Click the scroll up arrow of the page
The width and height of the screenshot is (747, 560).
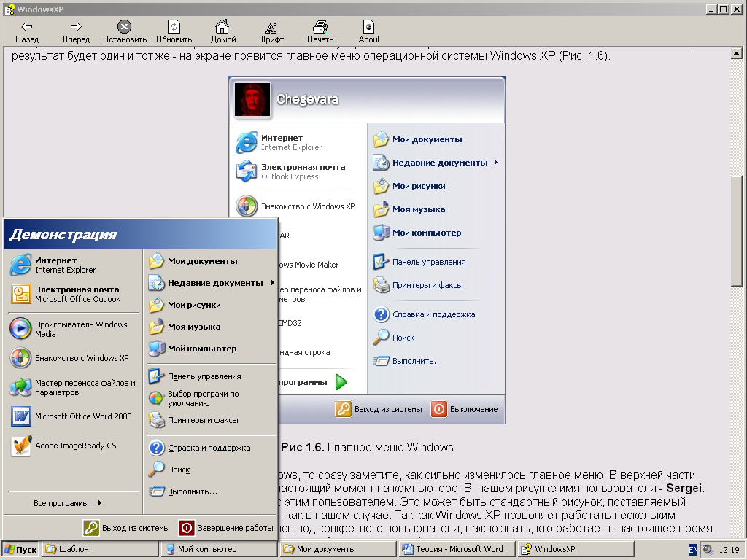pyautogui.click(x=737, y=54)
